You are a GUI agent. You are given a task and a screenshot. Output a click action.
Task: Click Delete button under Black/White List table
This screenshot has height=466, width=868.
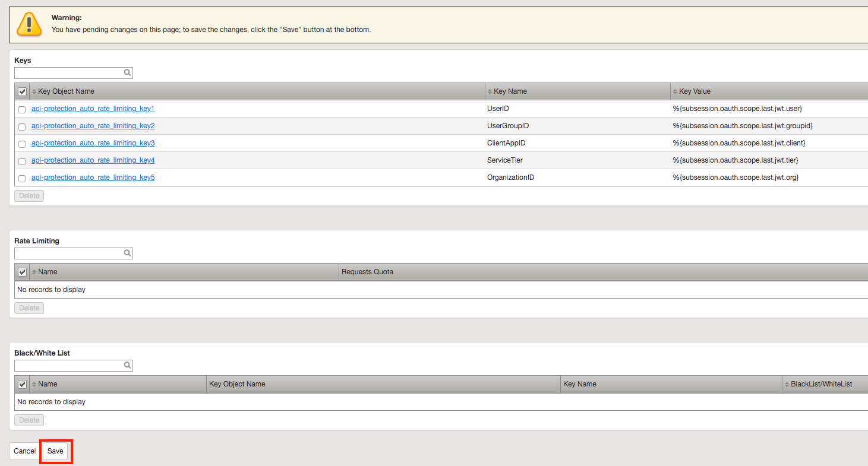click(29, 420)
